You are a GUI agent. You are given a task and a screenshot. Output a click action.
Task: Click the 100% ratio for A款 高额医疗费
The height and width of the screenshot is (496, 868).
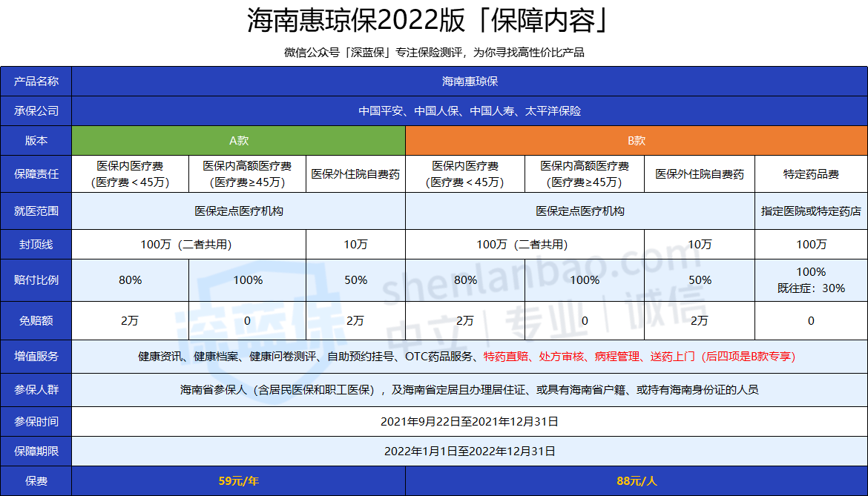[x=248, y=280]
